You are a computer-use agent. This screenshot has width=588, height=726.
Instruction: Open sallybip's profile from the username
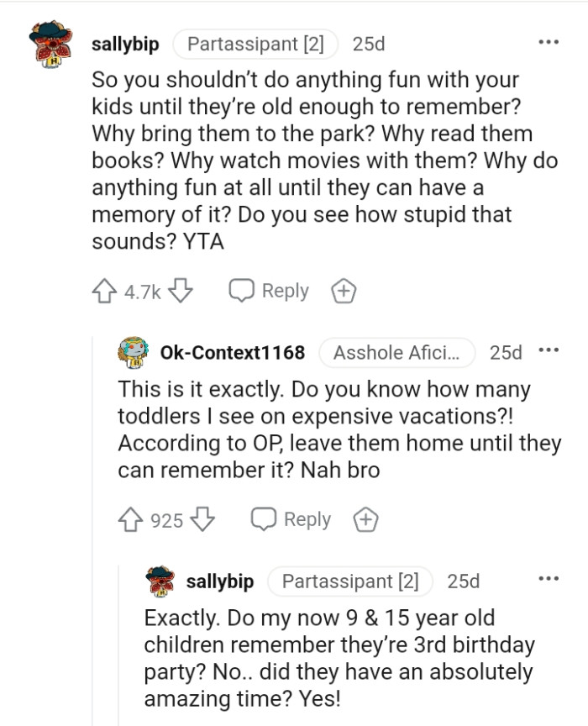(x=125, y=44)
